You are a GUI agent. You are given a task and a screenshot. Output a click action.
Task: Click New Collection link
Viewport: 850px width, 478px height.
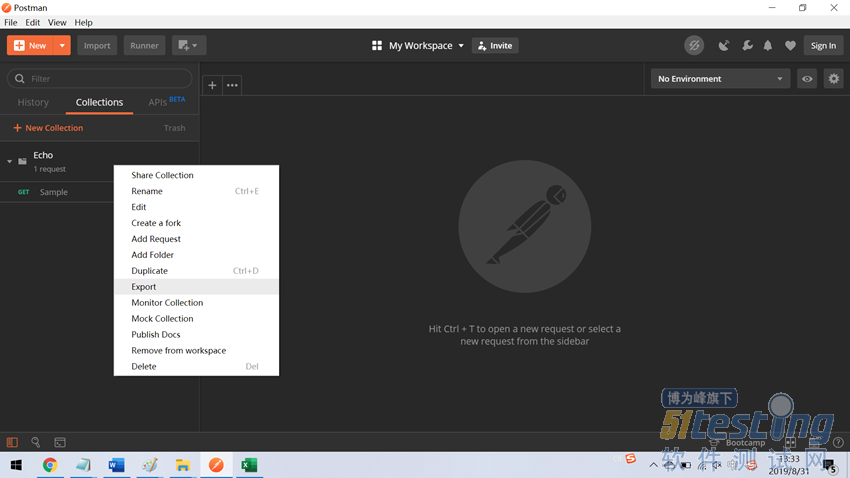48,128
